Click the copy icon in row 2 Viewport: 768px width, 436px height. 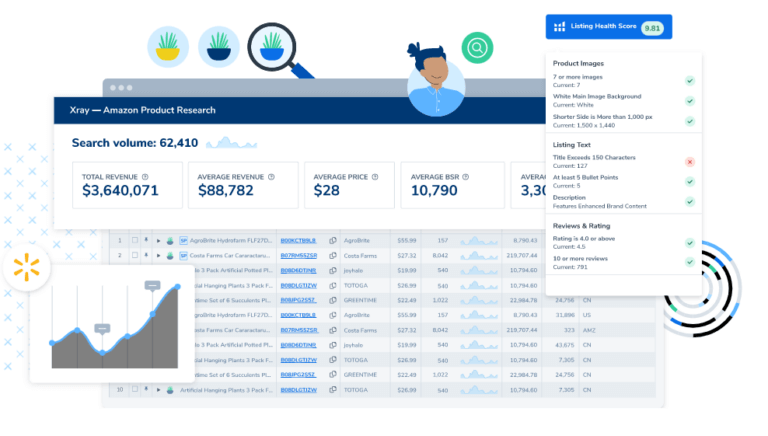333,255
